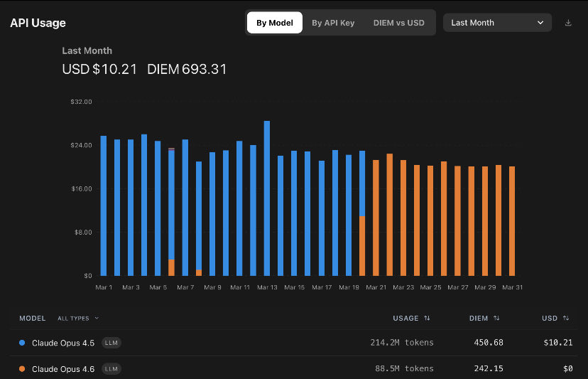Click the 242.15 DIEM value

tap(489, 369)
